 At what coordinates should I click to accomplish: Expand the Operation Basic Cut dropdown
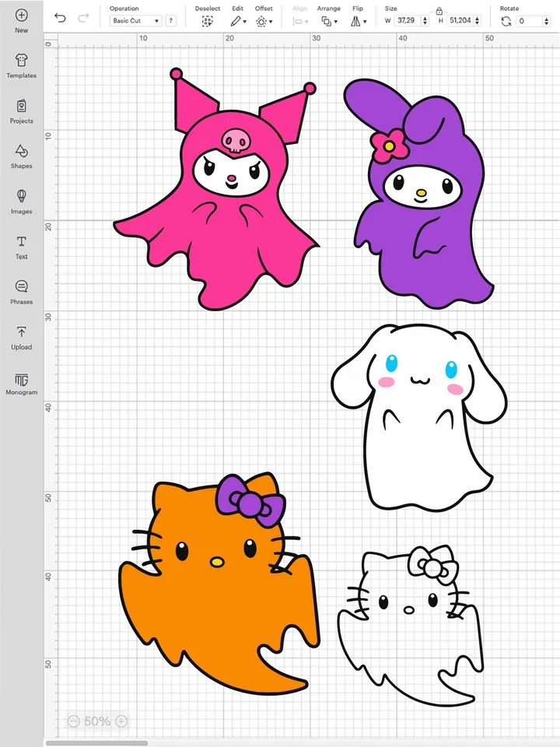[x=135, y=21]
